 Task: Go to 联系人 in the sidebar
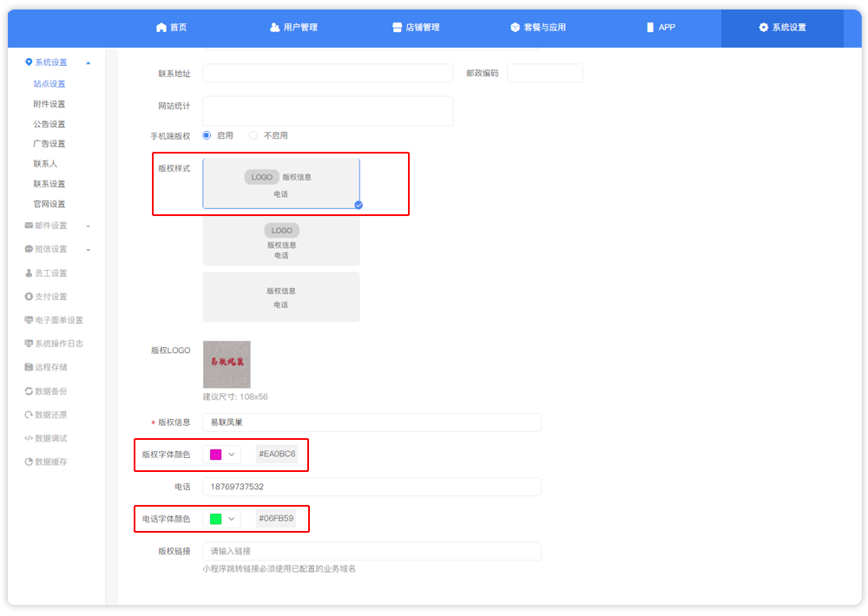(x=45, y=164)
